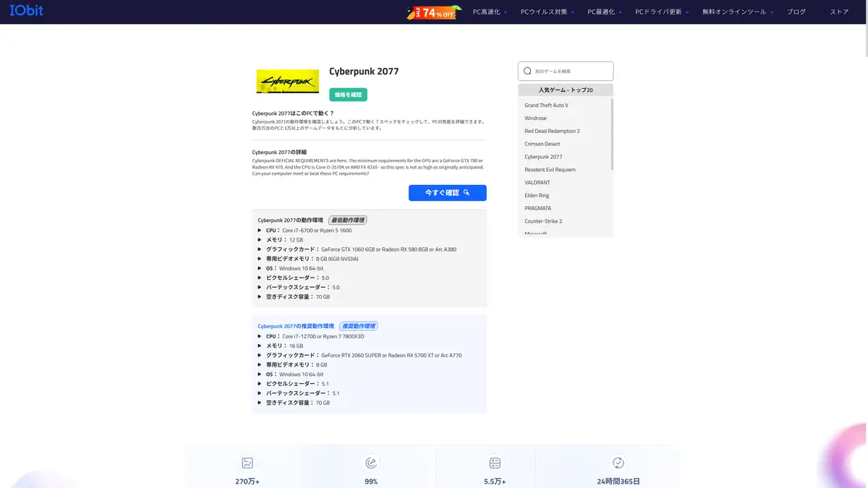Expand the PC最適化 menu
868x488 pixels.
point(605,12)
